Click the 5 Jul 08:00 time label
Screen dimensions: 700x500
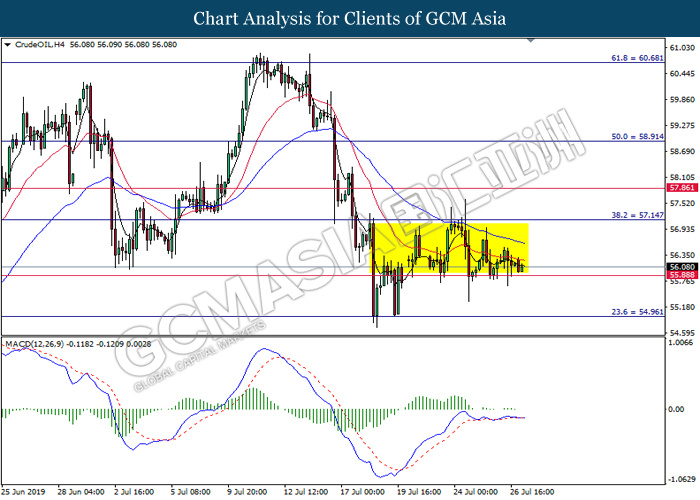pyautogui.click(x=191, y=492)
